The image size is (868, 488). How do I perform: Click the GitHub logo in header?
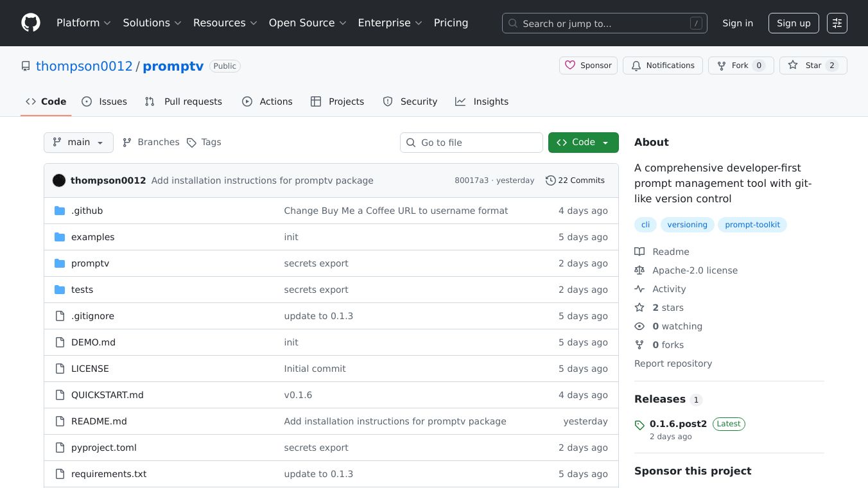[31, 23]
